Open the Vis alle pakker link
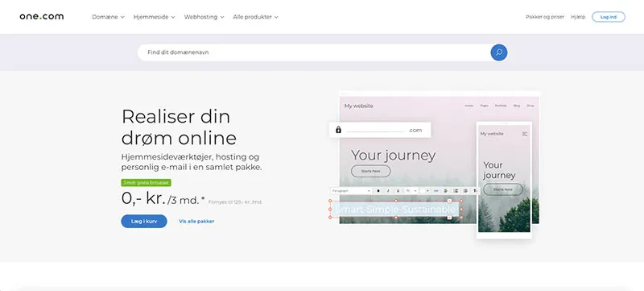The height and width of the screenshot is (291, 644). pos(196,221)
